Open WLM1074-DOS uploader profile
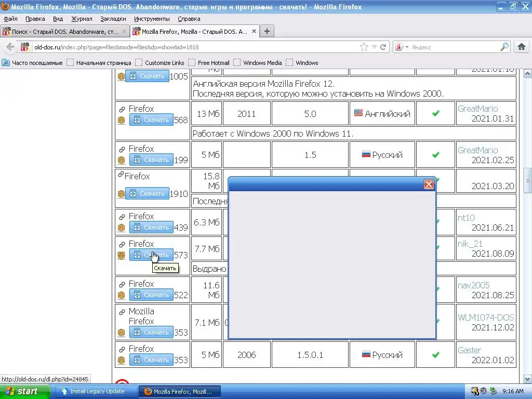 pyautogui.click(x=486, y=317)
